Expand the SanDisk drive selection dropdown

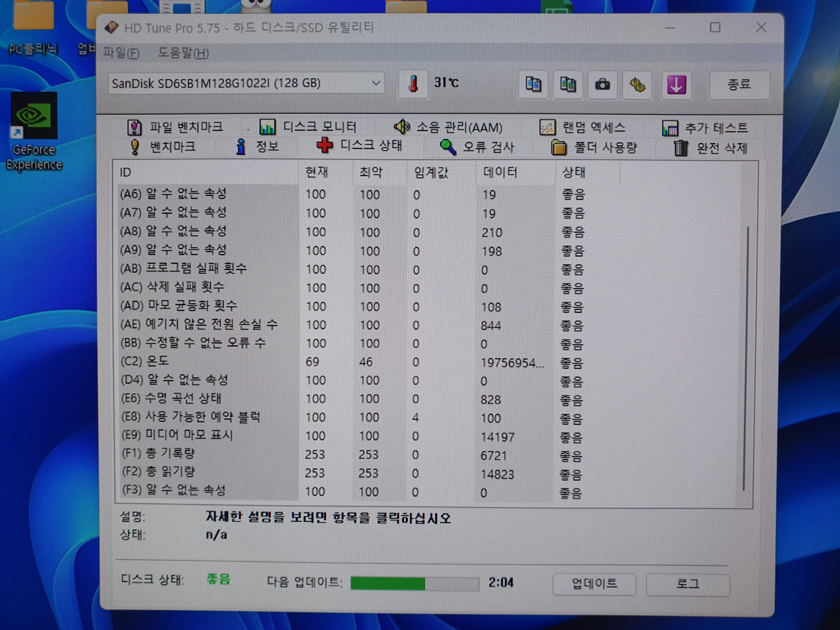tap(376, 83)
